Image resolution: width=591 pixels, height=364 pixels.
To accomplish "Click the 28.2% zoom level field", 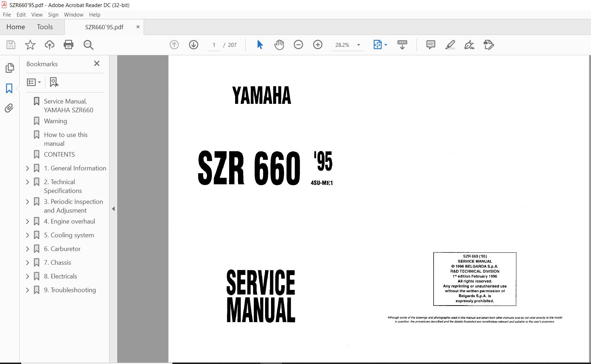I will (x=342, y=45).
